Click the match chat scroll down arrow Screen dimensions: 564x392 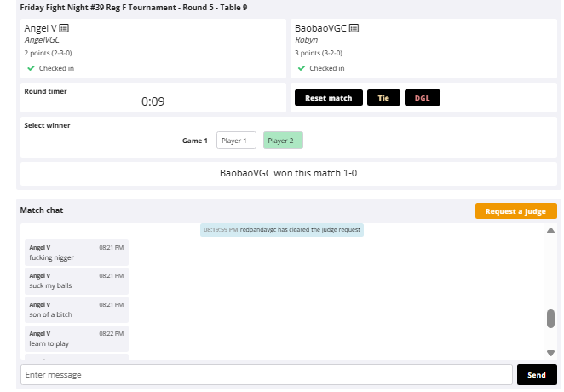(550, 353)
